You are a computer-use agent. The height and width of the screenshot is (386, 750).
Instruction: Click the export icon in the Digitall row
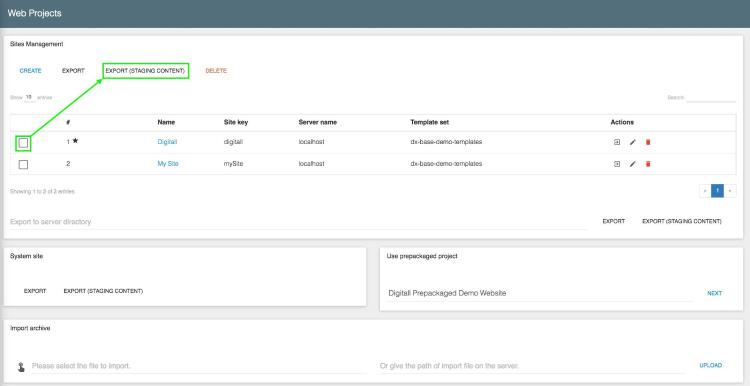click(617, 142)
